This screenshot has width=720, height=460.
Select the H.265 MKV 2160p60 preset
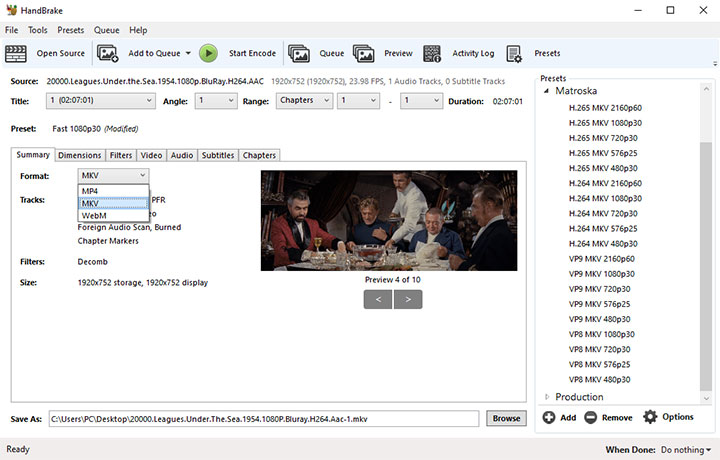(605, 108)
